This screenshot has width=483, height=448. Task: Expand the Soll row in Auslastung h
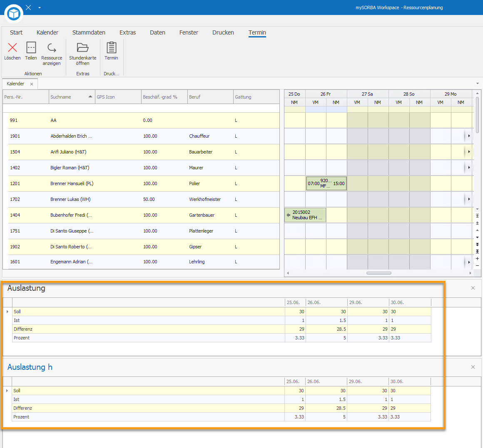click(7, 391)
